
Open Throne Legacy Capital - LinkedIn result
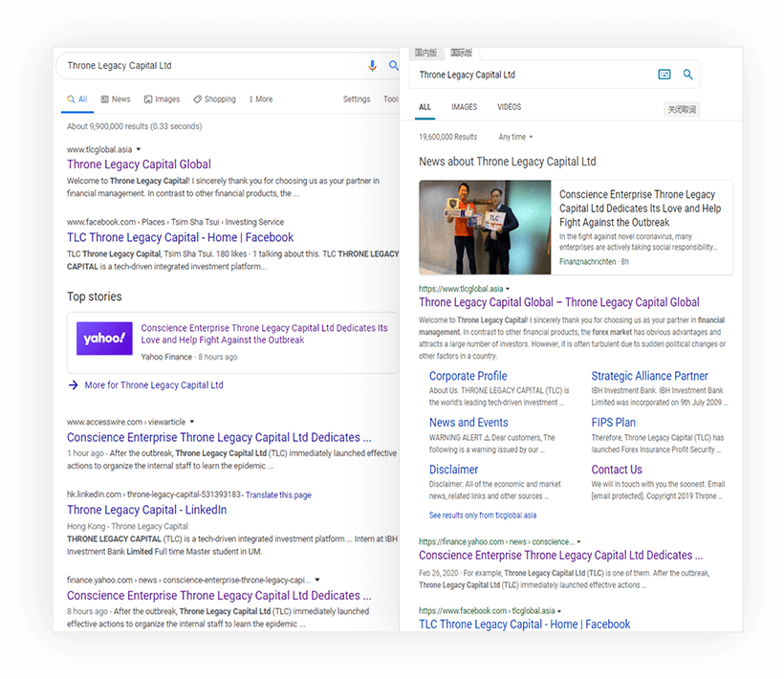(147, 510)
